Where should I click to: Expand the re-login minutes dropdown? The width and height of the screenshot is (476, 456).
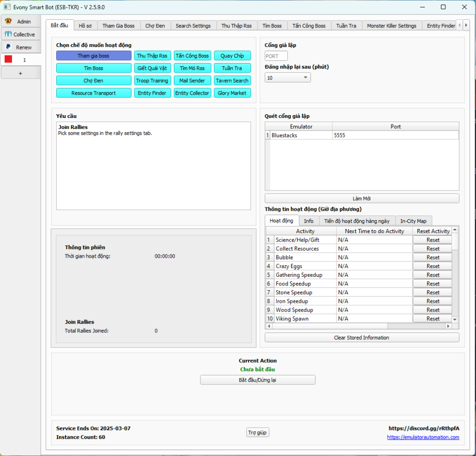(287, 78)
